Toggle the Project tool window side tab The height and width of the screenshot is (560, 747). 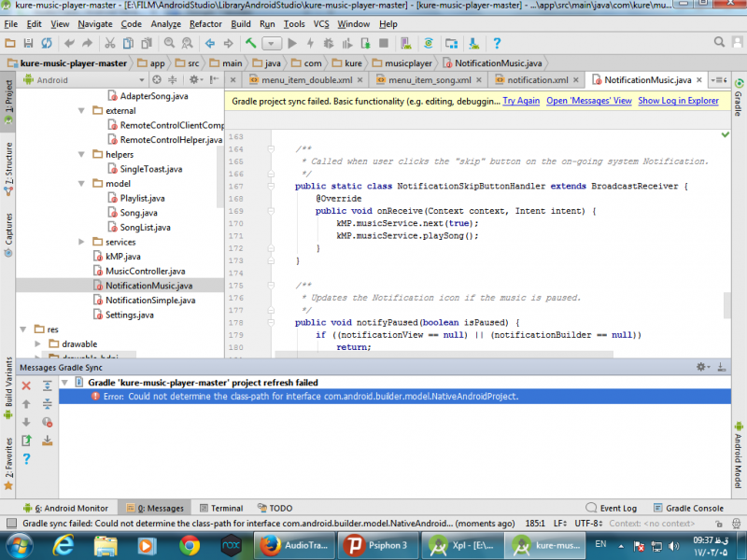(7, 97)
